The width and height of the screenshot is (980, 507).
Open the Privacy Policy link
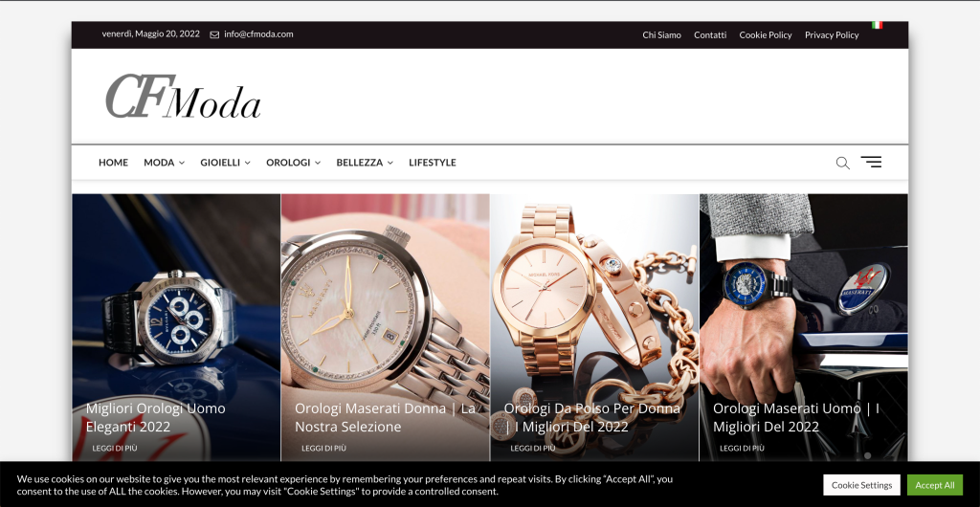[x=832, y=35]
